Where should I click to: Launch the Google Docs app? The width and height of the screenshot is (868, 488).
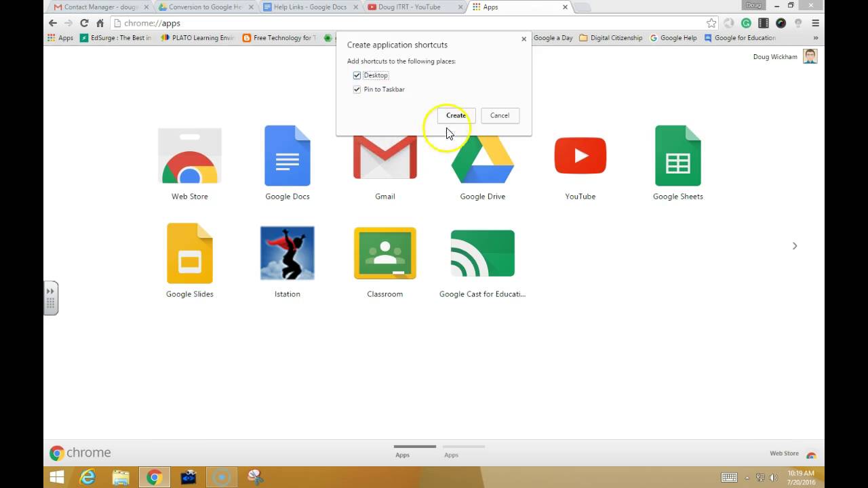pyautogui.click(x=287, y=155)
